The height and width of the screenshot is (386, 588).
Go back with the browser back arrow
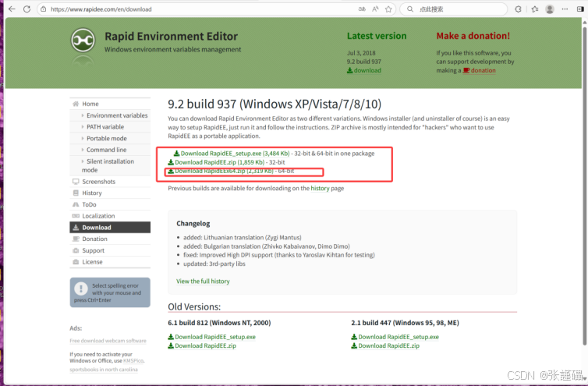[12, 9]
